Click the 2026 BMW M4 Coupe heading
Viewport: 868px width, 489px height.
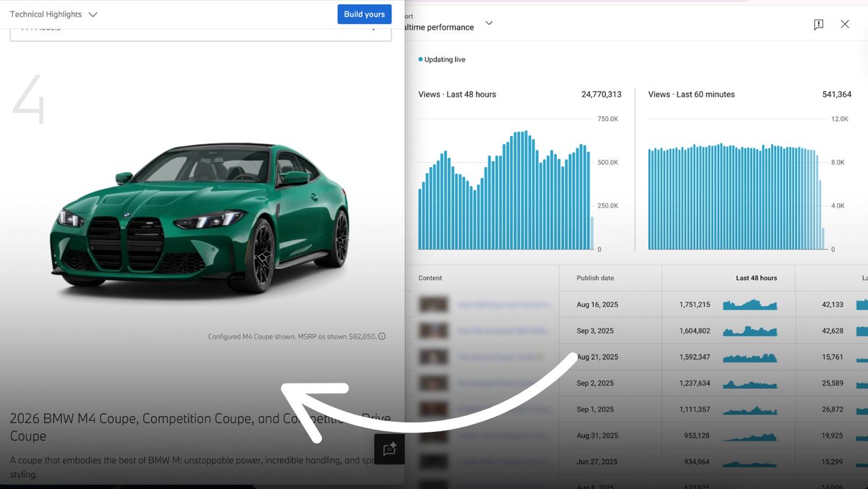coord(200,427)
